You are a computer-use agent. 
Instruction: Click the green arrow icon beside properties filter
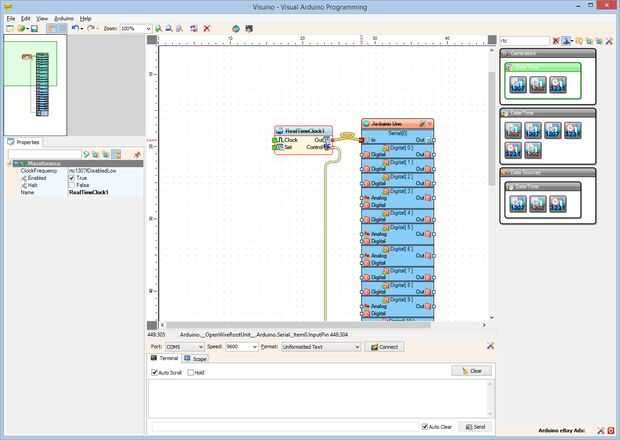click(86, 155)
